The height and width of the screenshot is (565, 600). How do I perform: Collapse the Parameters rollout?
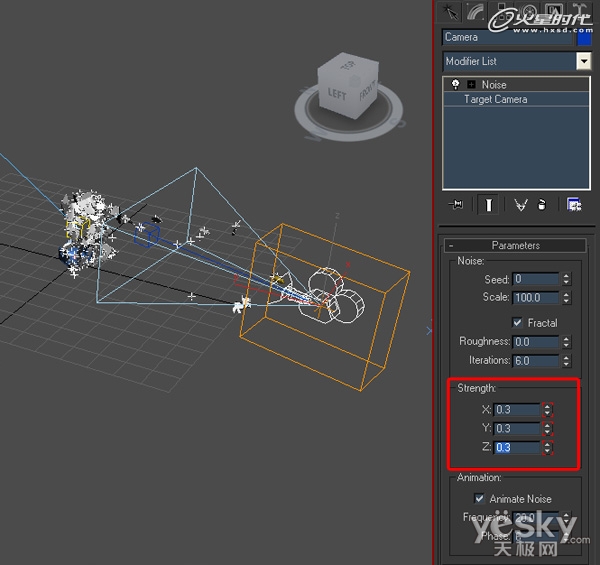coord(515,245)
